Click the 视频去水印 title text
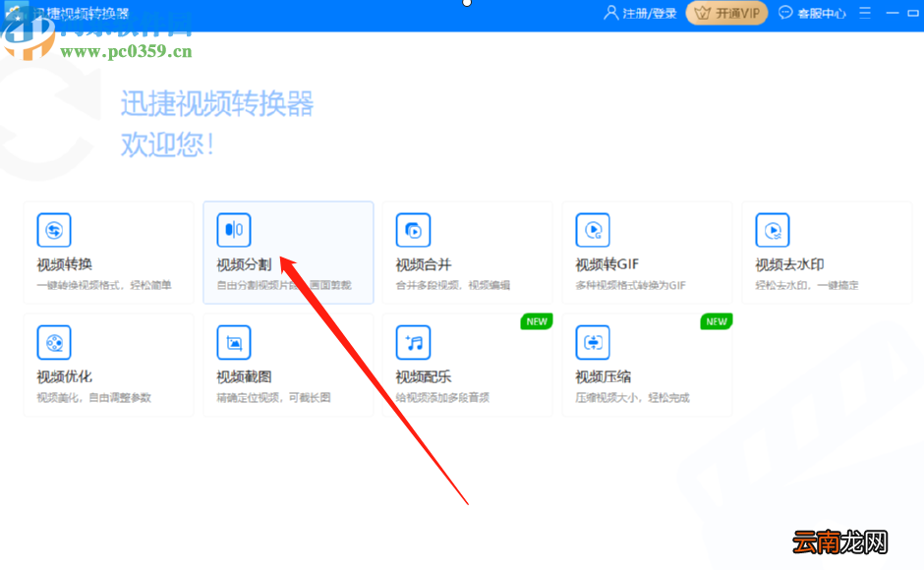The height and width of the screenshot is (570, 924). coord(789,264)
